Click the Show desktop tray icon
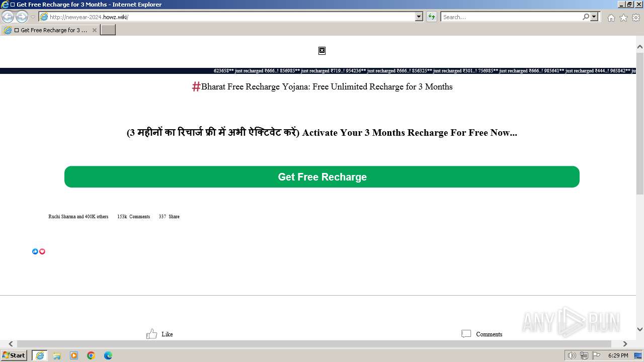644x362 pixels. (638, 355)
